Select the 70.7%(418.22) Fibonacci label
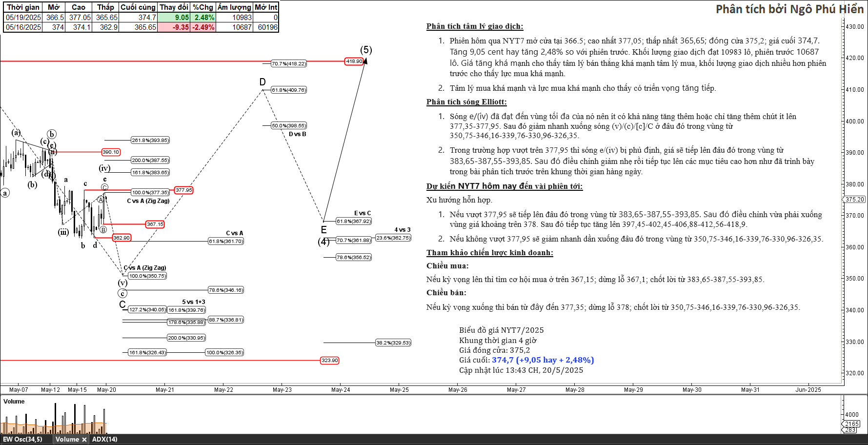This screenshot has height=445, width=868. click(x=289, y=64)
